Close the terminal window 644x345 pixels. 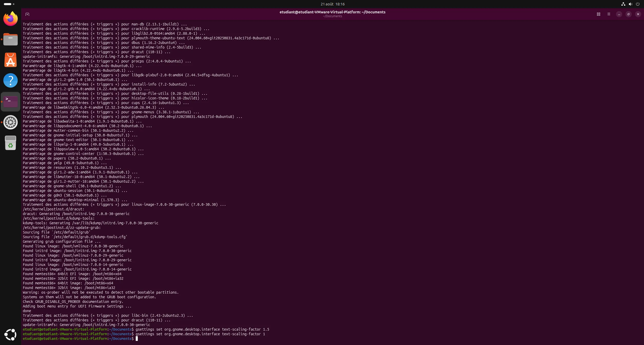point(638,14)
